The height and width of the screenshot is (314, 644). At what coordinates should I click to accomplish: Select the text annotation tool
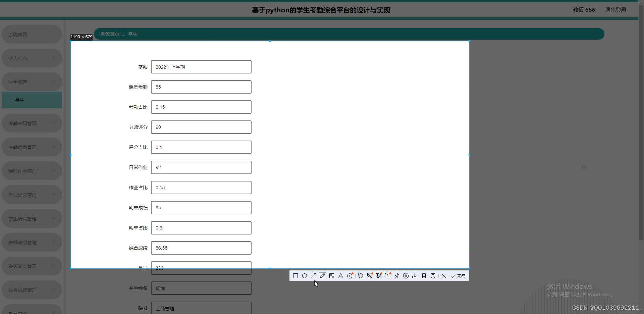coord(341,276)
